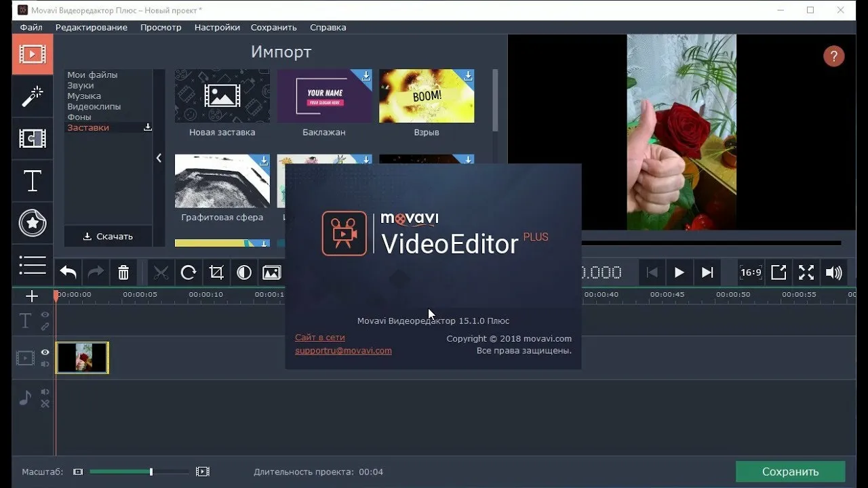Open the Filters magic wand tab

coord(32,96)
